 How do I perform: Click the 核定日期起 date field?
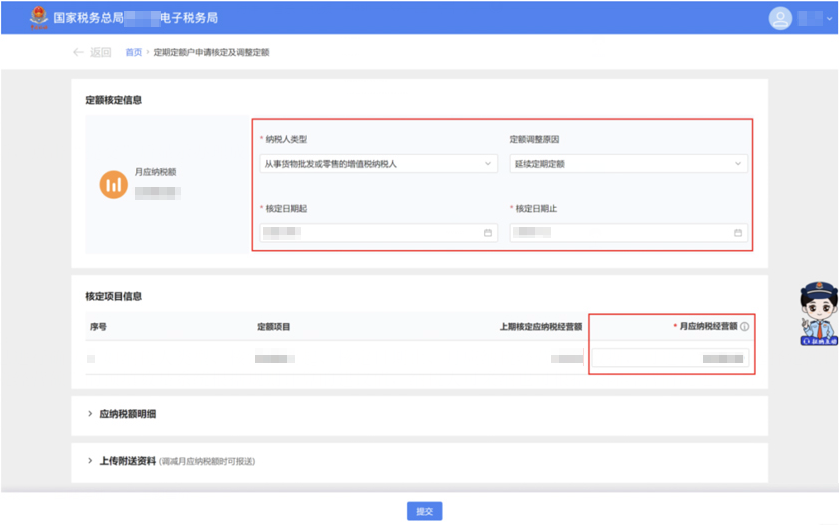pos(370,232)
